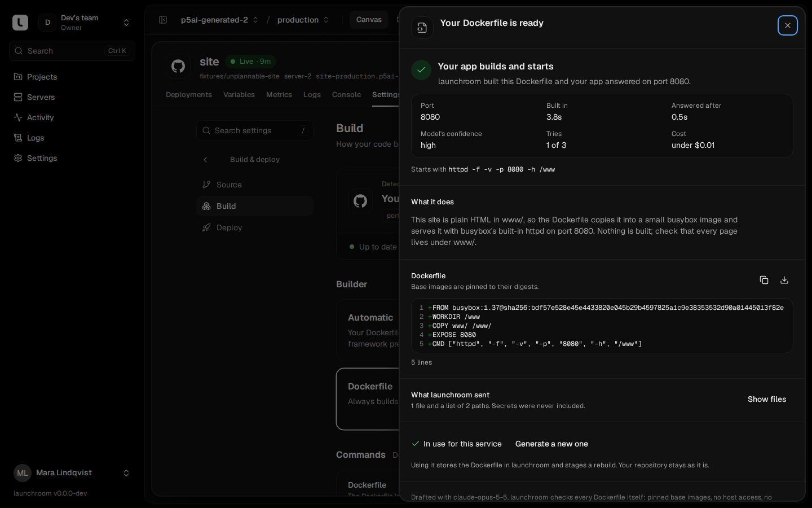Click Generate a new one
The width and height of the screenshot is (812, 508).
(551, 444)
